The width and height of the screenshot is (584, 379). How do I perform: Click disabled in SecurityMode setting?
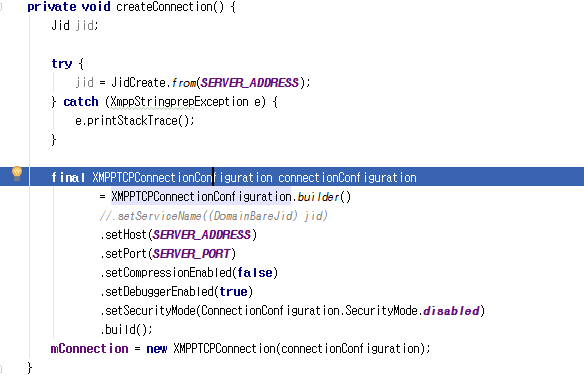coord(451,310)
